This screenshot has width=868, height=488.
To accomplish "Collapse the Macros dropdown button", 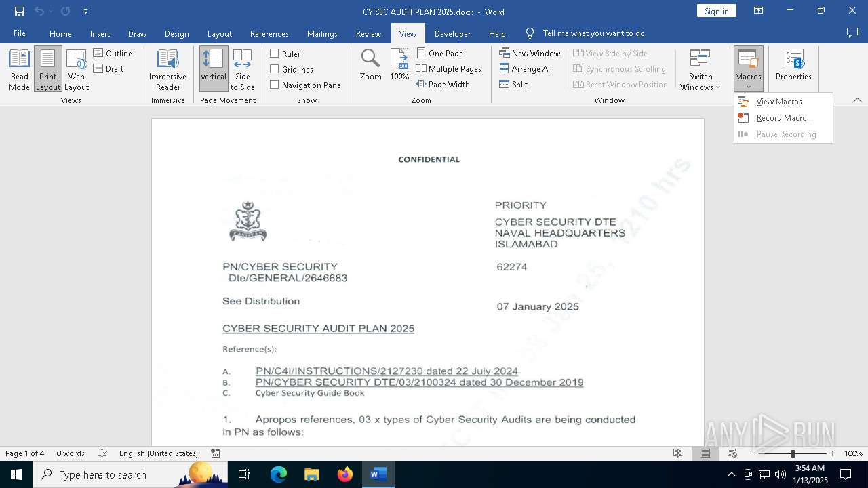I will (x=748, y=70).
